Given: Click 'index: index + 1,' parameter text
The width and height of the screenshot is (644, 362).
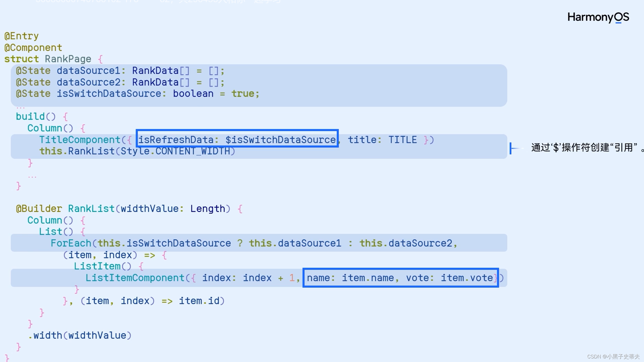Looking at the screenshot, I should [x=251, y=278].
